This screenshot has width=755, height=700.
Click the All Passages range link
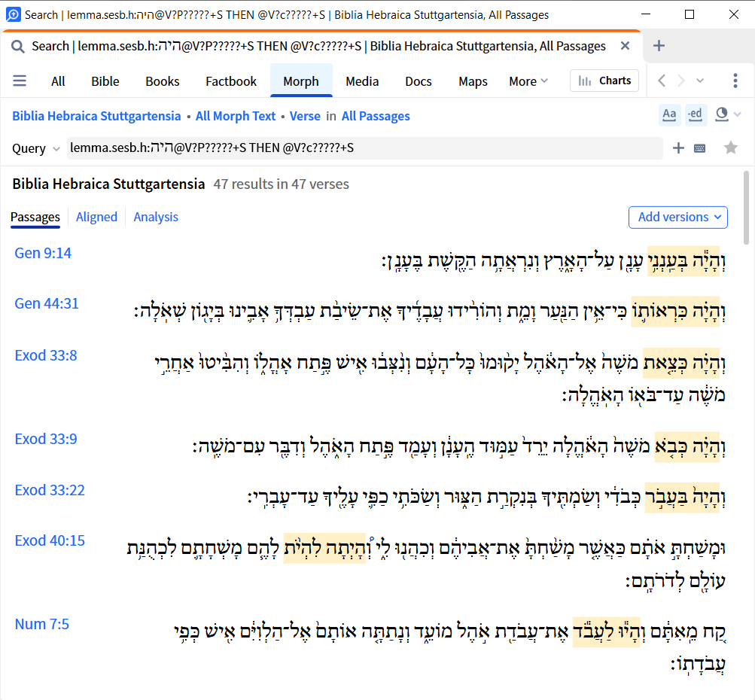(x=376, y=116)
